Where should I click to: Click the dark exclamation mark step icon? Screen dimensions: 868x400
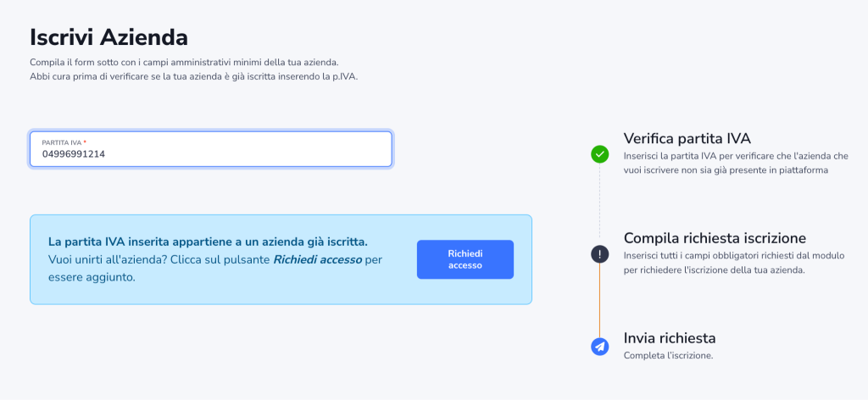599,253
